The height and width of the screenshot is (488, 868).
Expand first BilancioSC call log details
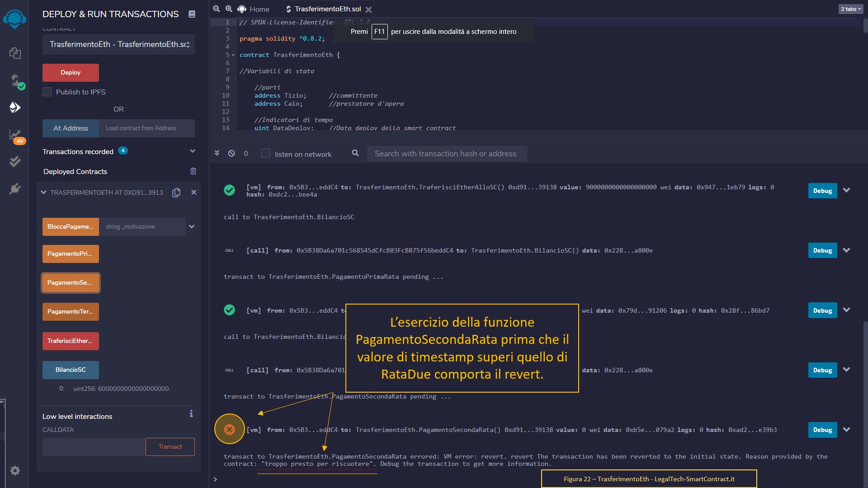847,250
